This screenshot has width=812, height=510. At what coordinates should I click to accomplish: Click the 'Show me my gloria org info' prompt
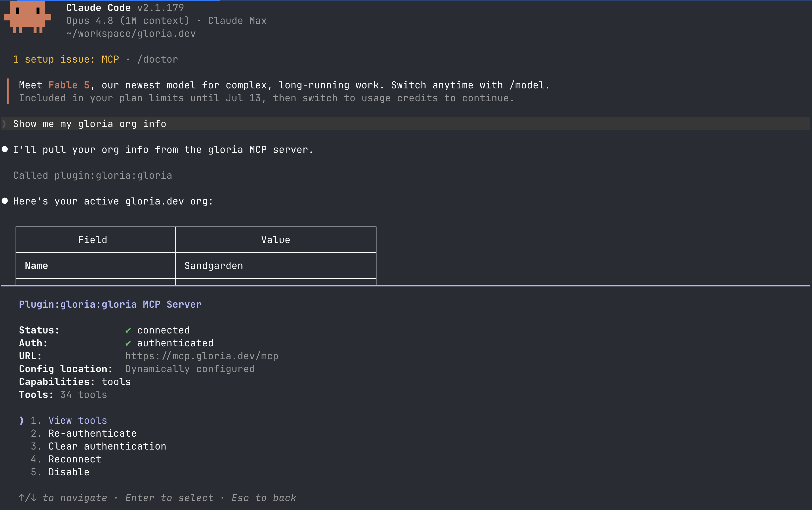[x=89, y=124]
